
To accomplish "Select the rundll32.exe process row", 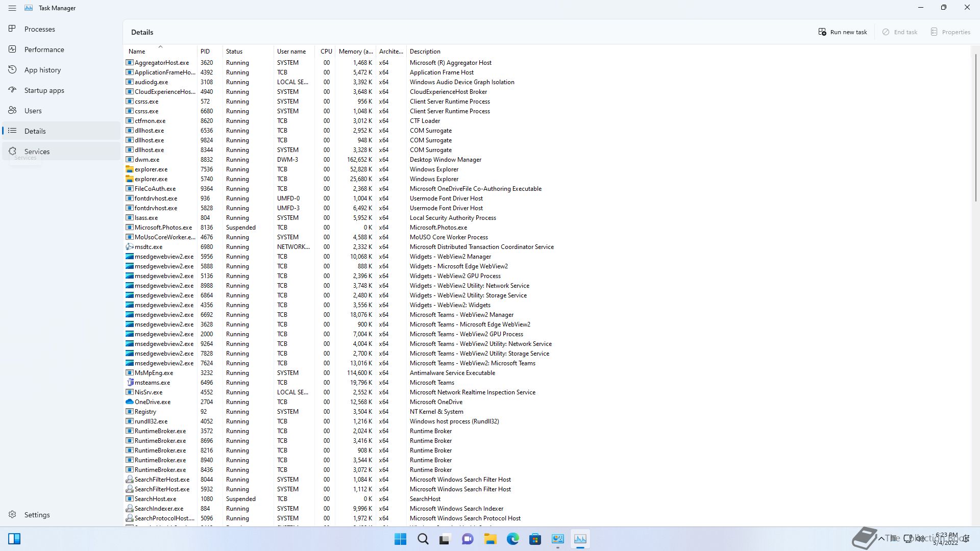I will (547, 421).
